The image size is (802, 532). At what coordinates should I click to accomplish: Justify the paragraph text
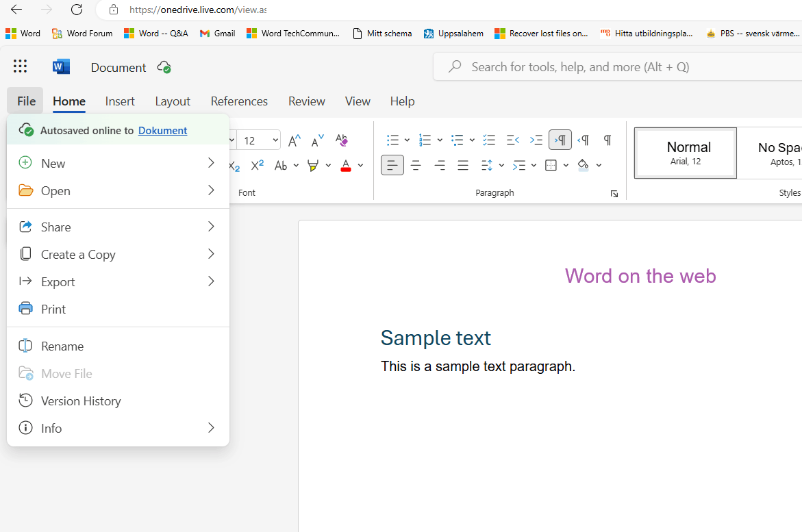click(463, 165)
